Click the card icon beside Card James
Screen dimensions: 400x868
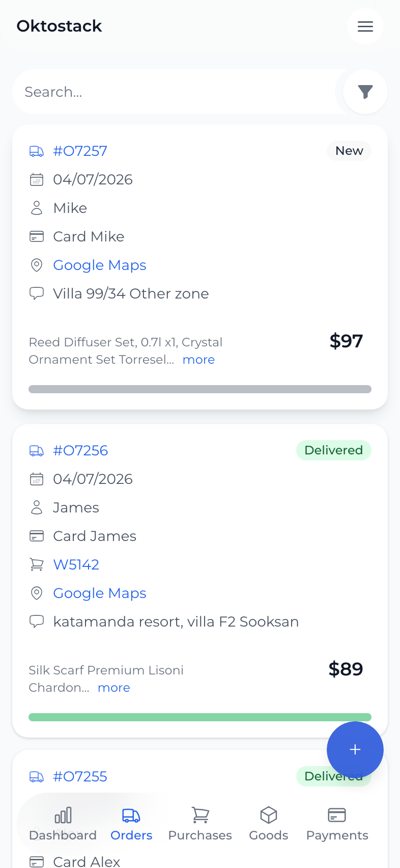tap(37, 536)
